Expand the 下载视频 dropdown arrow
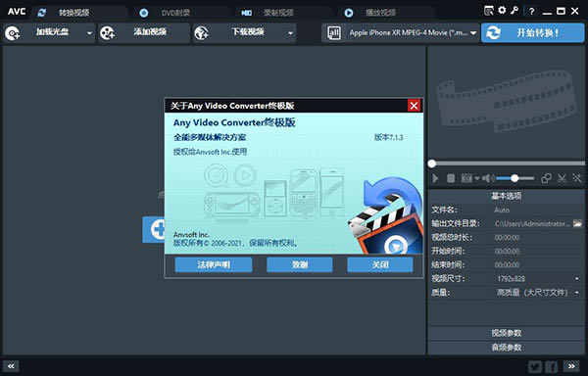 pos(290,33)
